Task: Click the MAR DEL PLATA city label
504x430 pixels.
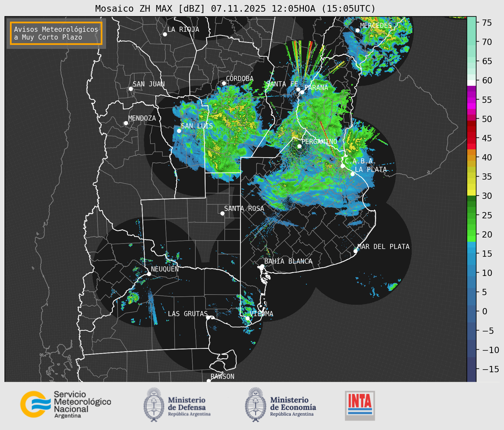Action: (384, 247)
